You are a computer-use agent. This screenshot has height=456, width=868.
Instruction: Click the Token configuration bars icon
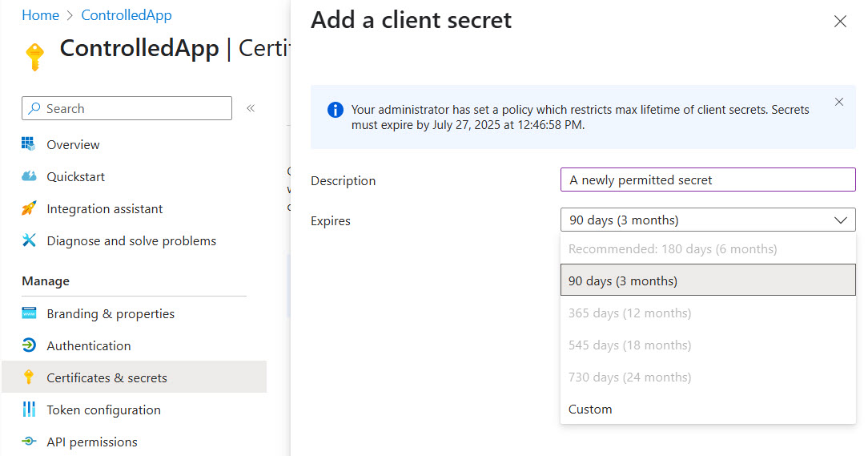[x=29, y=410]
